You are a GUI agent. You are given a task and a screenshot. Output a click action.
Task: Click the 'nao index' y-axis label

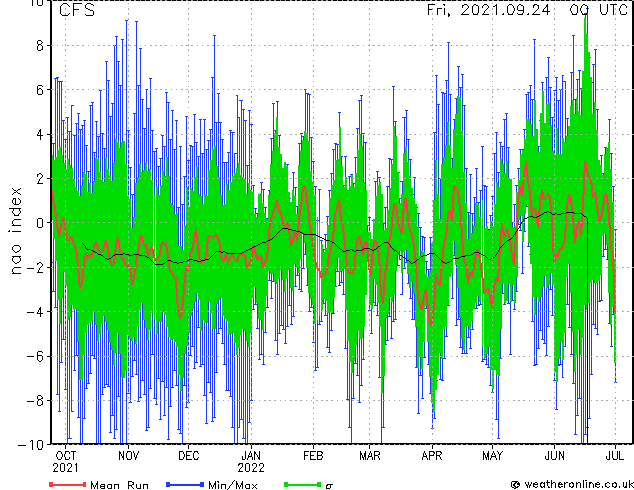click(15, 231)
